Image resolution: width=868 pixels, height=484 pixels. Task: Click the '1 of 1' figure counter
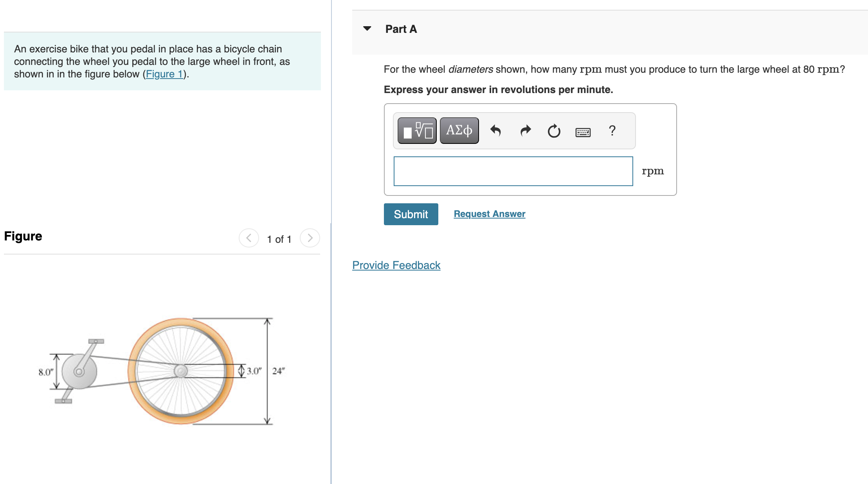click(279, 239)
